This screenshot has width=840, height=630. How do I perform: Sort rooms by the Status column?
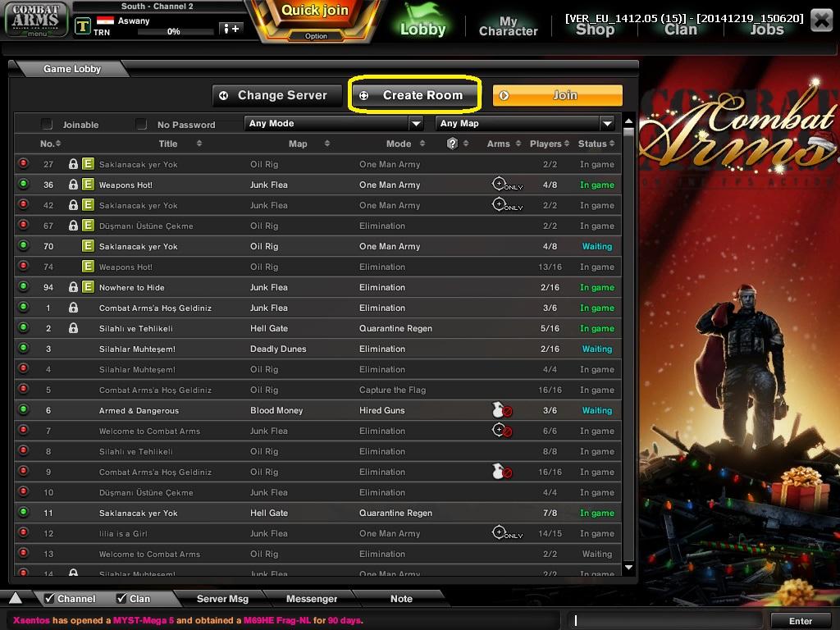596,144
